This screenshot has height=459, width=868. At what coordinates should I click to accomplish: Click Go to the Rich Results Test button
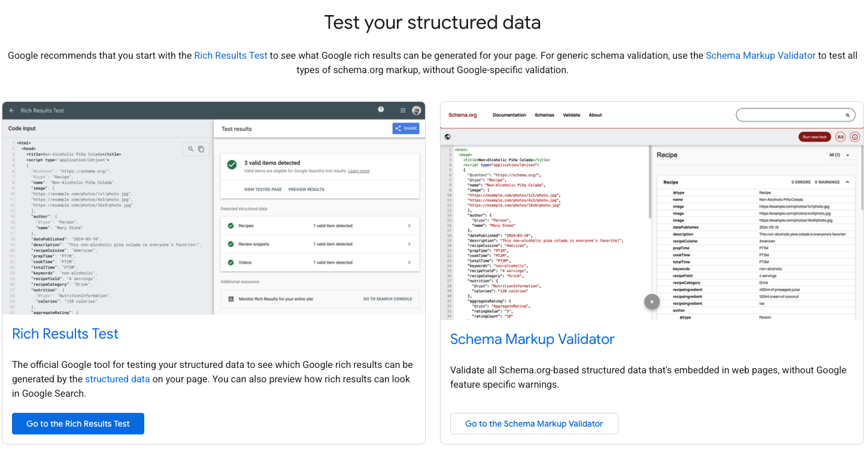point(78,424)
